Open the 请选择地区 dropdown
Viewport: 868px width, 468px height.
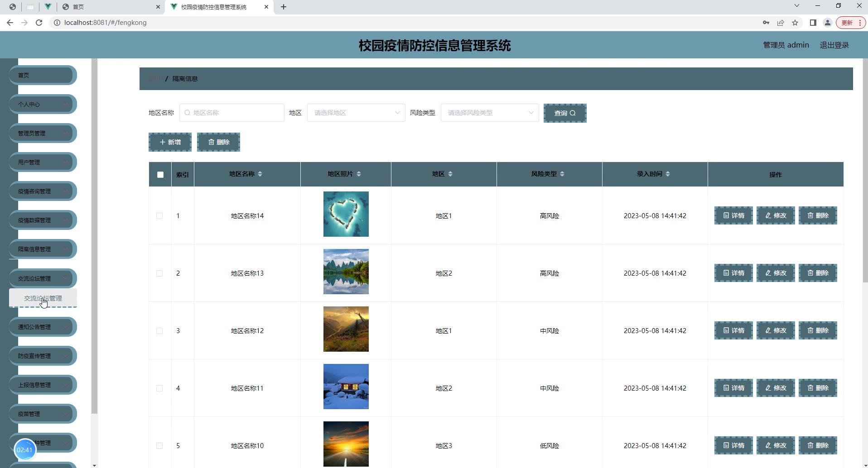(356, 113)
